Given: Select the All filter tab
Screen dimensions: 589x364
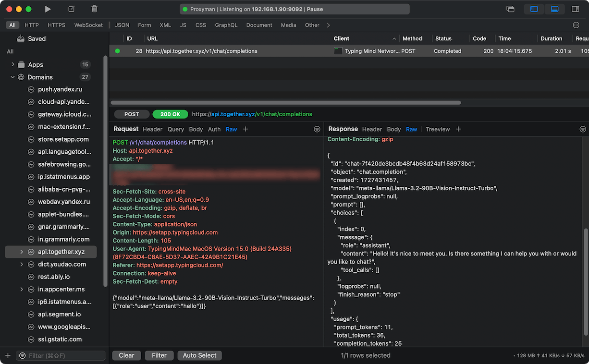Looking at the screenshot, I should [12, 25].
